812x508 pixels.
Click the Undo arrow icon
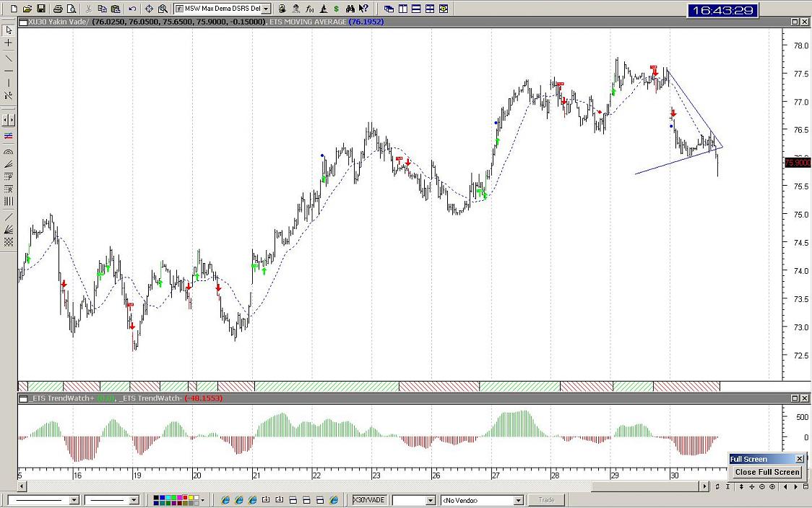pos(132,9)
